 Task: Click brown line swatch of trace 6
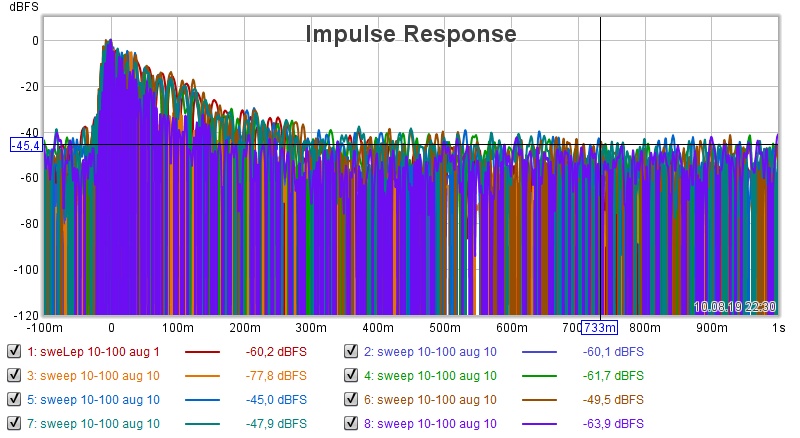click(x=539, y=400)
